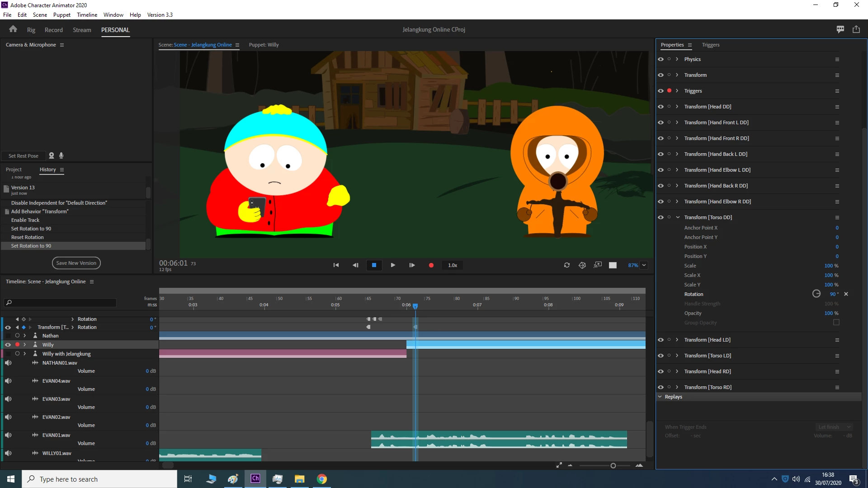
Task: Click the Set Rest Pose button
Action: click(24, 156)
